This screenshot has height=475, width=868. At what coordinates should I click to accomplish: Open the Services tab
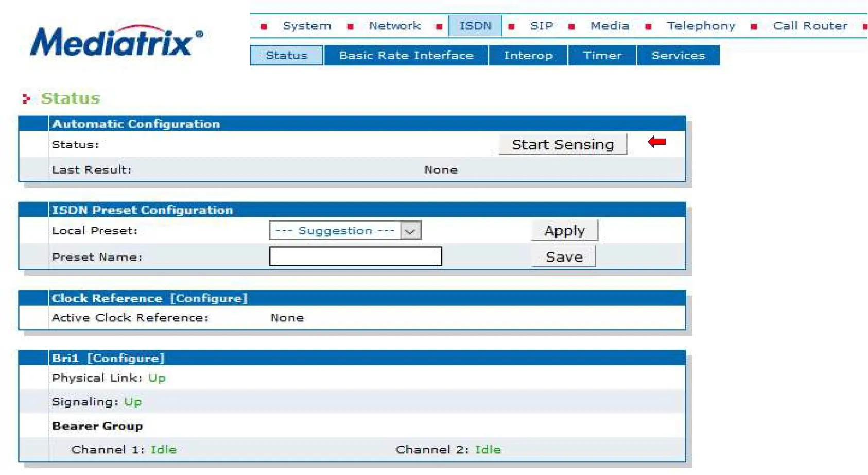pos(678,55)
